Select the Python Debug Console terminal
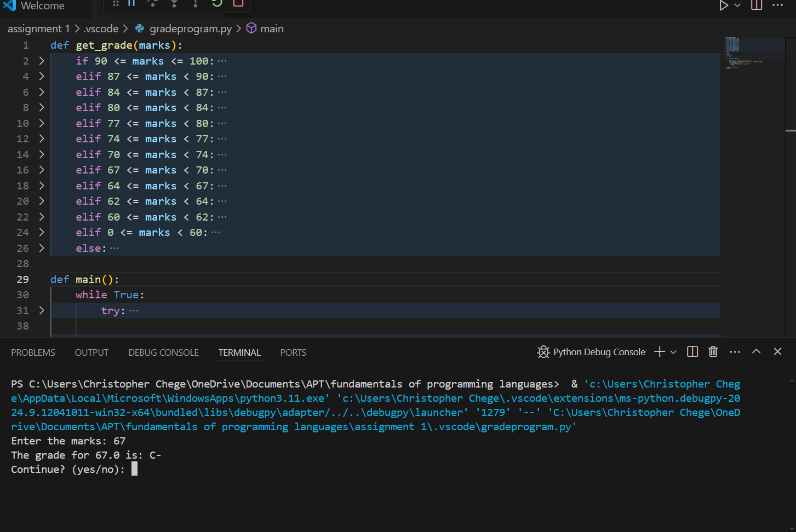The image size is (796, 532). 592,352
